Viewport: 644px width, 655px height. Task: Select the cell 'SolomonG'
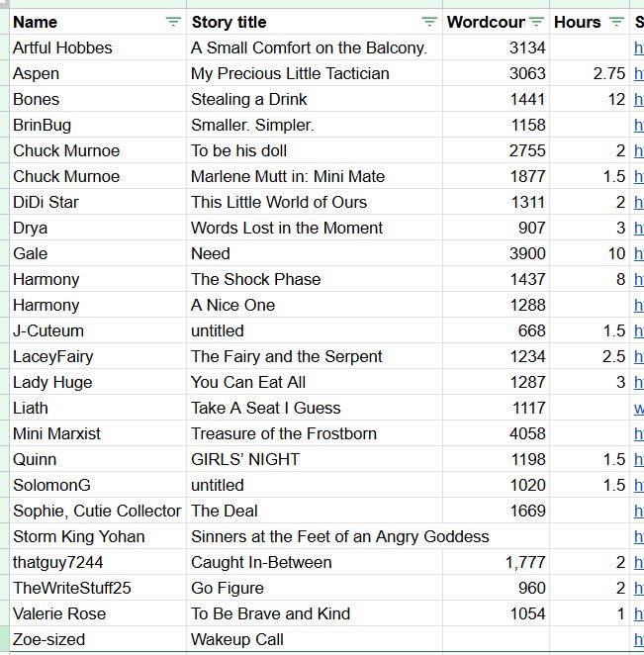click(x=98, y=485)
